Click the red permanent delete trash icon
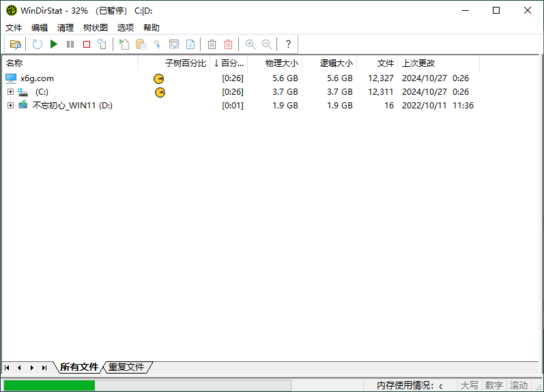Image resolution: width=544 pixels, height=392 pixels. point(228,44)
